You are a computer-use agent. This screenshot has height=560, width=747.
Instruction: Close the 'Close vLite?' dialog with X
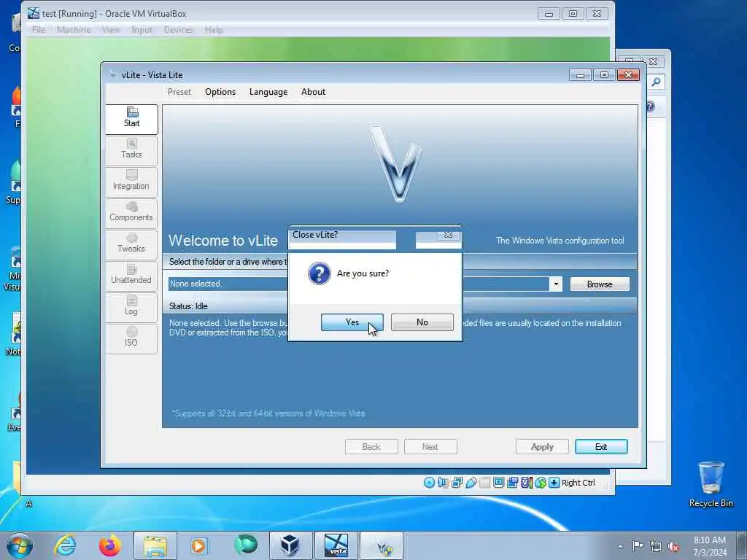tap(448, 235)
